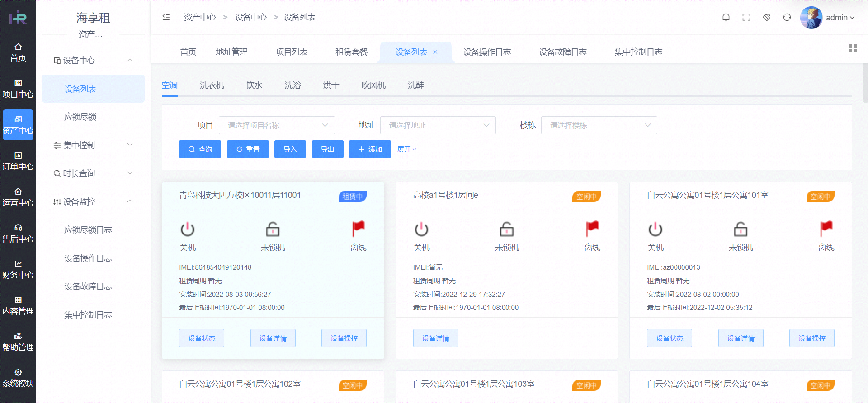Open 设备详情 on 高校a1号楼1房间e card
The image size is (868, 403).
(436, 338)
